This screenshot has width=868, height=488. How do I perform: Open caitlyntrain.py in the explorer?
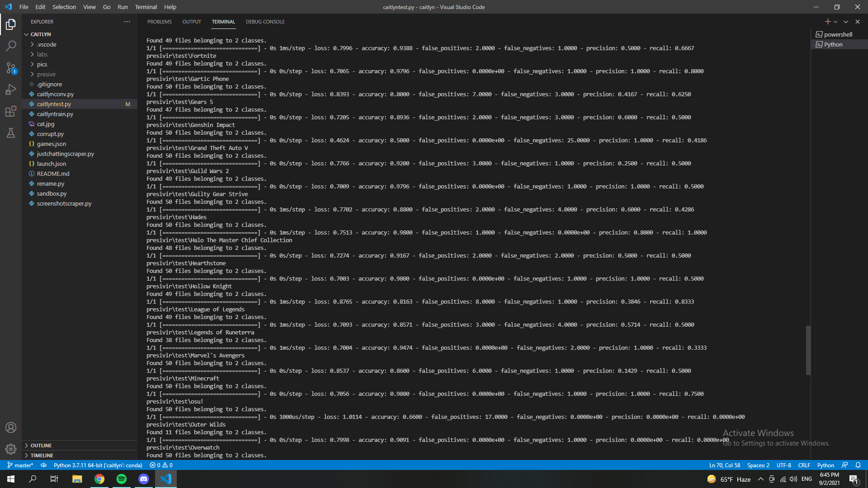click(55, 114)
